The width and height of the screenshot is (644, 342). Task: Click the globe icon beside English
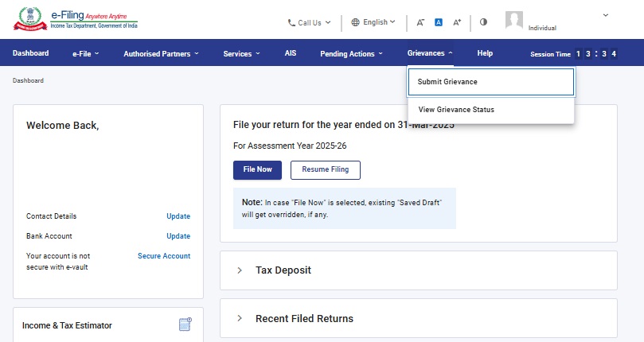click(355, 22)
